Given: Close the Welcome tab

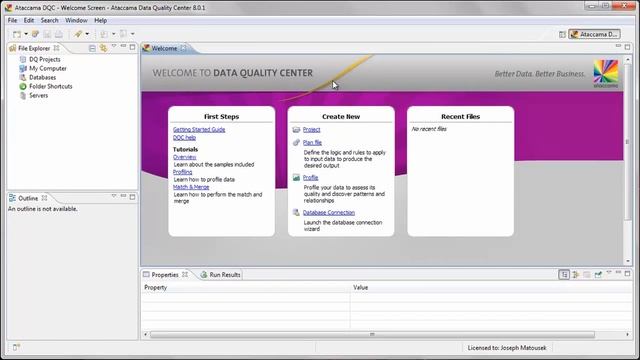Looking at the screenshot, I should [184, 48].
